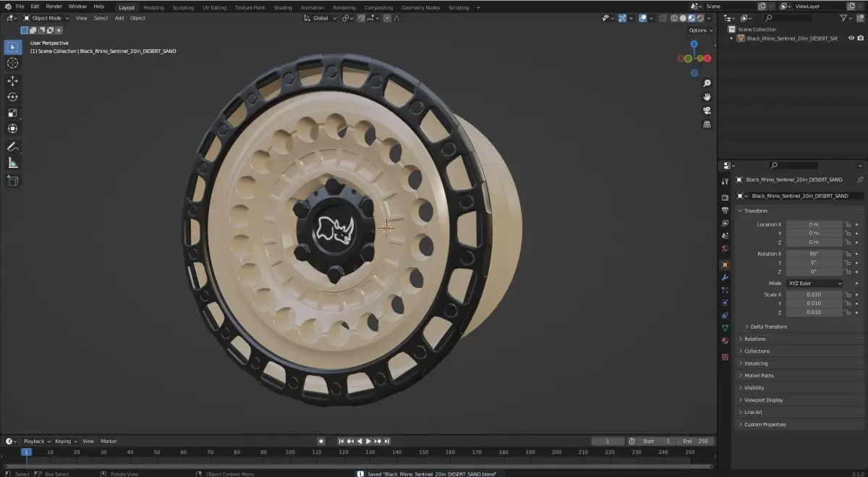Hide Black_Rhino_Sentinel object with eye icon

[851, 38]
